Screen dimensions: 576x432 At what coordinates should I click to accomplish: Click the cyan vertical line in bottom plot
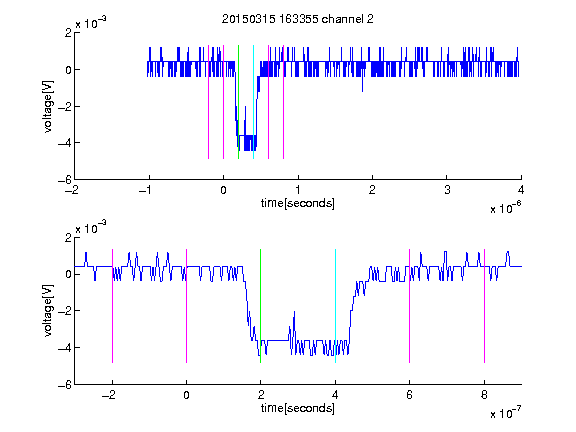[335, 306]
